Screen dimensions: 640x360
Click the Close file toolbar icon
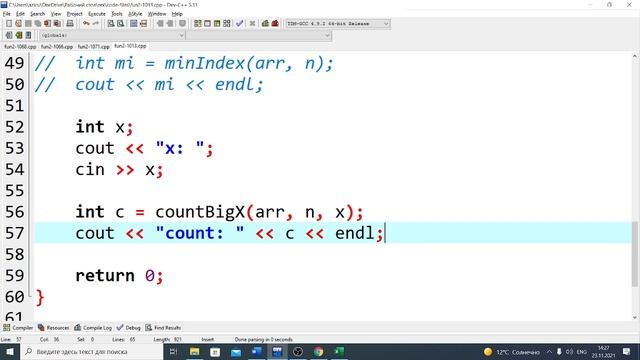pyautogui.click(x=48, y=24)
